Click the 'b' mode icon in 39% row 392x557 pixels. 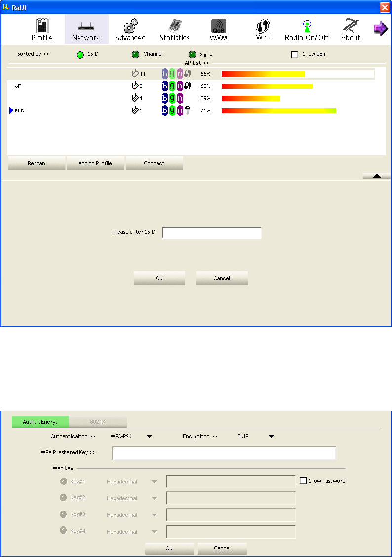[164, 98]
